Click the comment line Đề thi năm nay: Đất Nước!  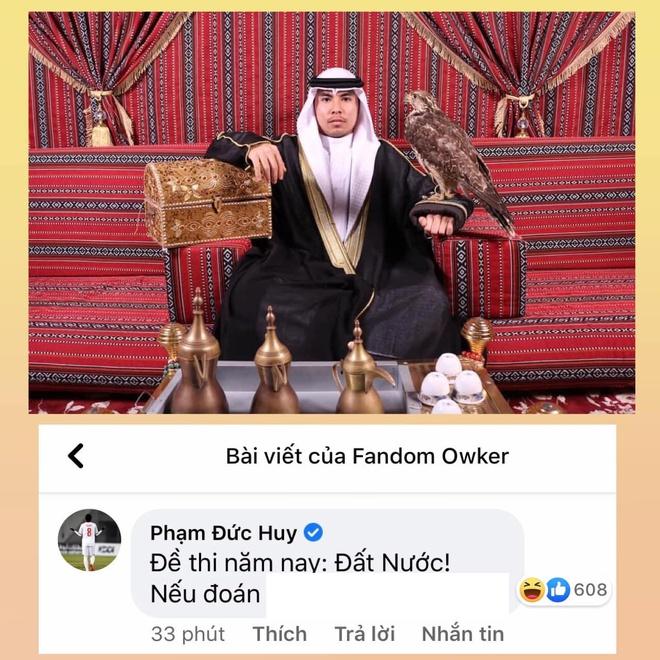coord(300,563)
